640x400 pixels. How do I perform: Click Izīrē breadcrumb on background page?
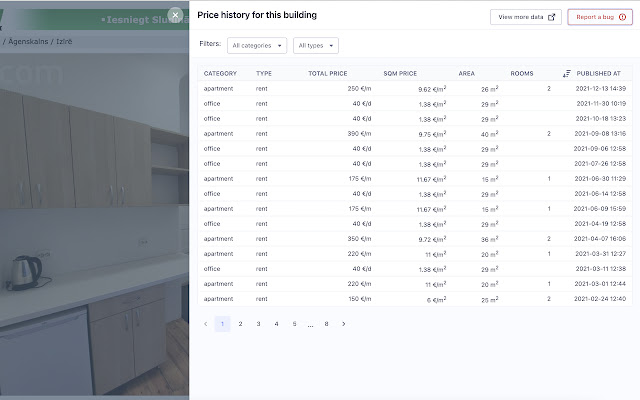pos(64,42)
